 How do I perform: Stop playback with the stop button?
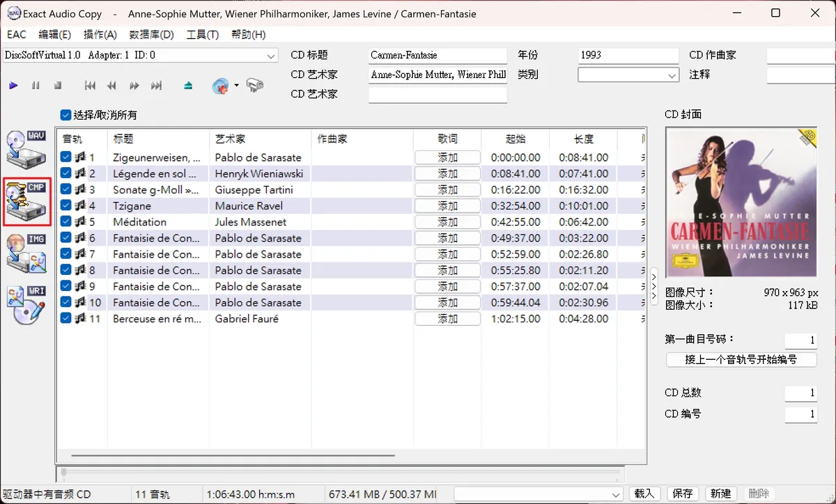click(x=58, y=86)
